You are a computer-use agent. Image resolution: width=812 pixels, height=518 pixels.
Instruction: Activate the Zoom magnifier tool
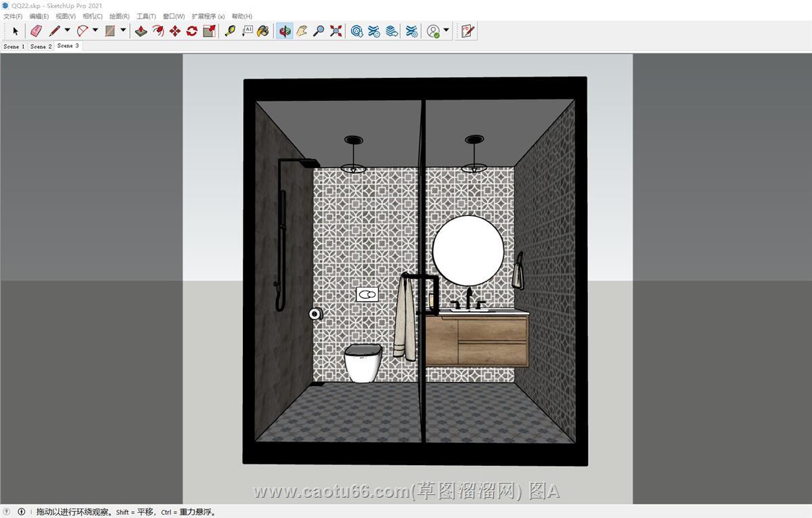coord(319,31)
